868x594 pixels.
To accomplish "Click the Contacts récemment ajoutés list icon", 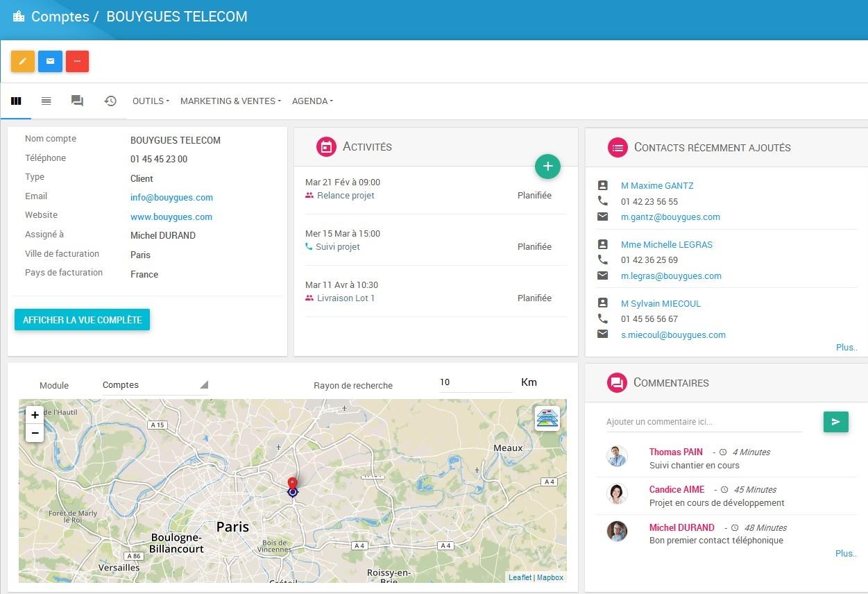I will (618, 147).
